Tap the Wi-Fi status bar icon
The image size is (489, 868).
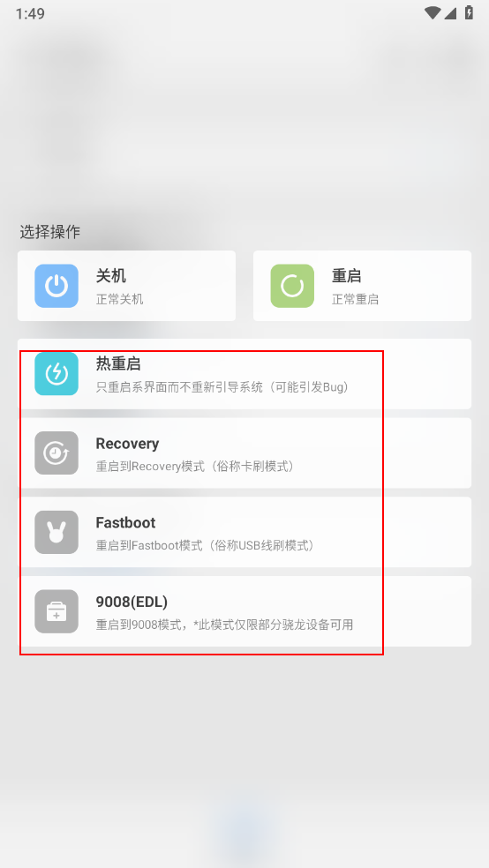[x=433, y=12]
